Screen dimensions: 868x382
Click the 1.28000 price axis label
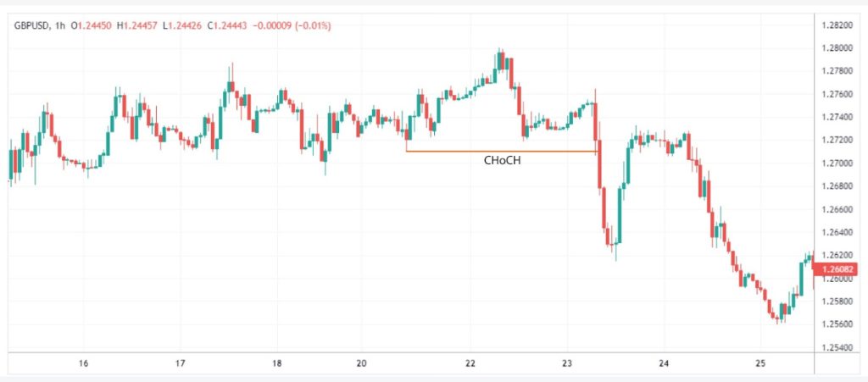coord(837,48)
